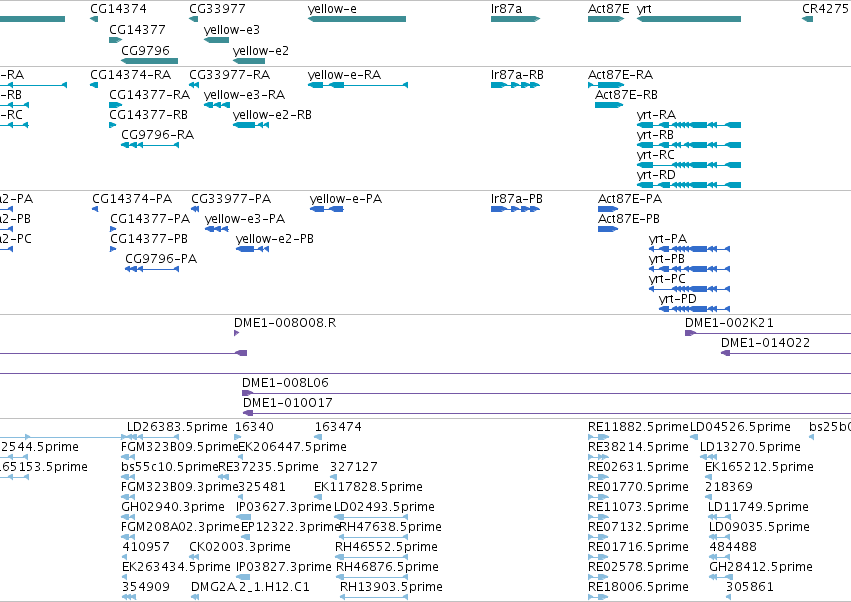Click protein yellow-e2-PB
This screenshot has height=602, width=851.
point(275,239)
